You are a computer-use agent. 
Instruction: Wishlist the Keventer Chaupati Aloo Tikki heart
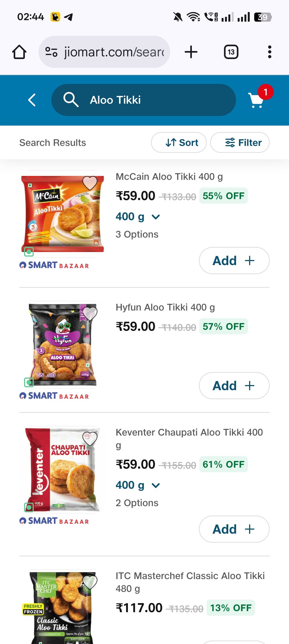(x=90, y=438)
